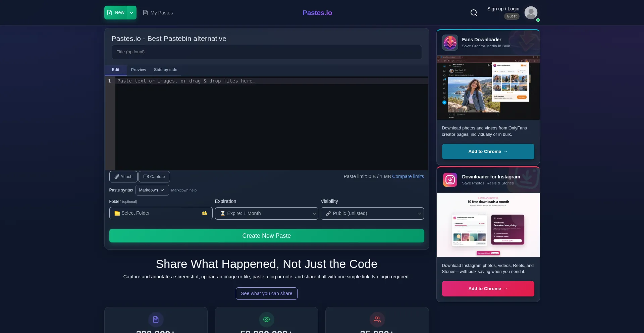This screenshot has width=644, height=333.
Task: Click the 'Paste limit: 0 B / 1 MB' text
Action: (x=367, y=176)
